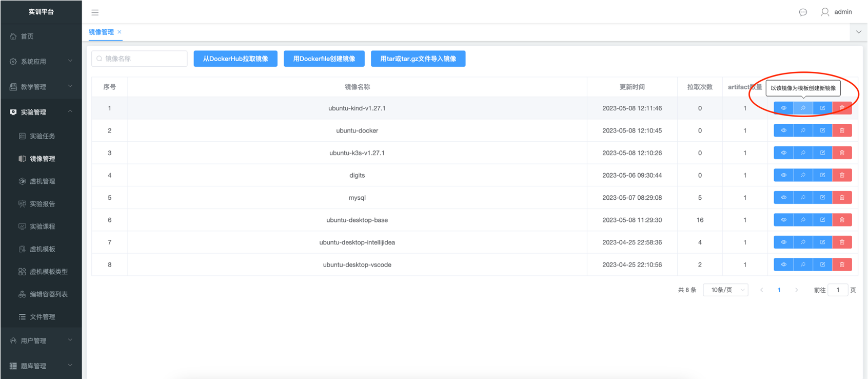Click the view (eye) icon for ubuntu-kind-v1.27.1
The image size is (868, 379).
tap(783, 108)
